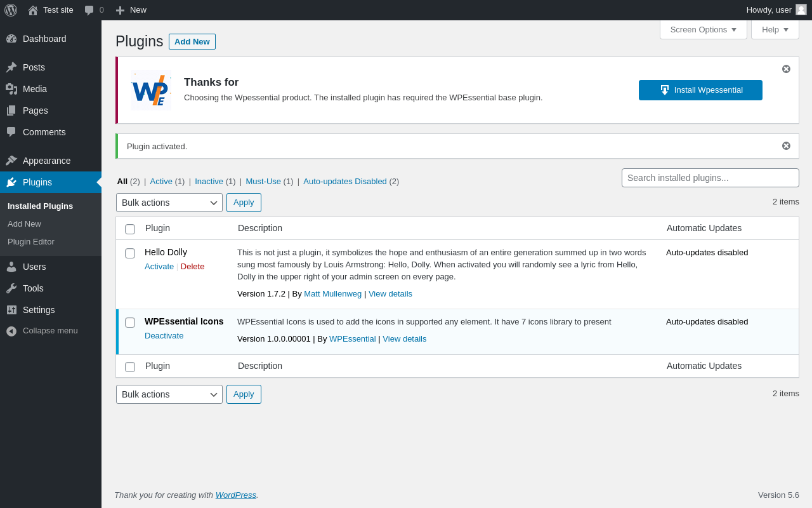Open Test site home icon
812x508 pixels.
(33, 10)
